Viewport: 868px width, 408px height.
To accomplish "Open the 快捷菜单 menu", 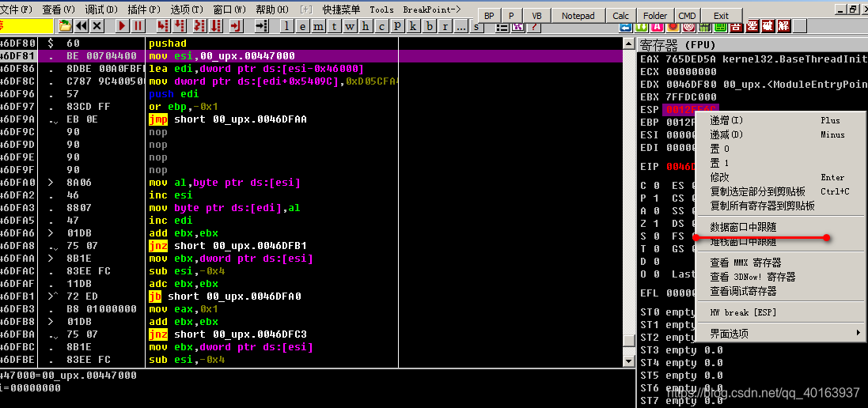I will (341, 9).
